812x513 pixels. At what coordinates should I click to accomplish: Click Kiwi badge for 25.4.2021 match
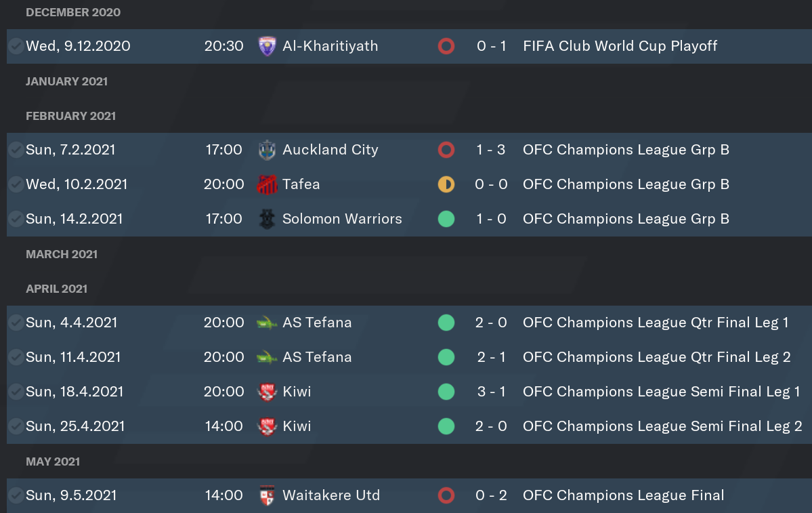pyautogui.click(x=268, y=426)
